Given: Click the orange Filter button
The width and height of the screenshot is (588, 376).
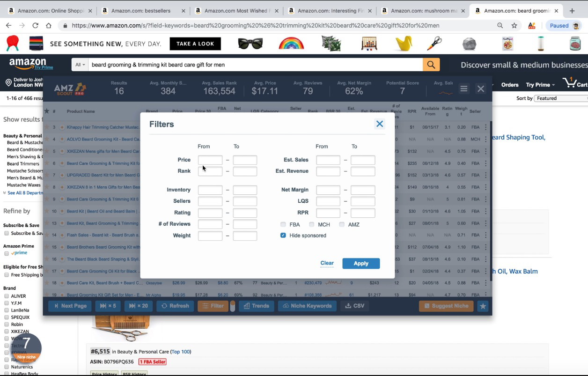Looking at the screenshot, I should tap(213, 306).
